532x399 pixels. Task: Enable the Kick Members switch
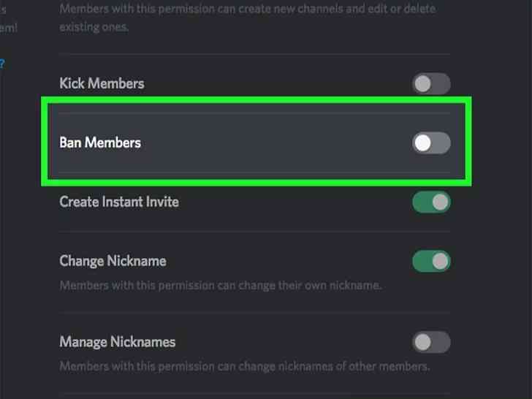431,84
